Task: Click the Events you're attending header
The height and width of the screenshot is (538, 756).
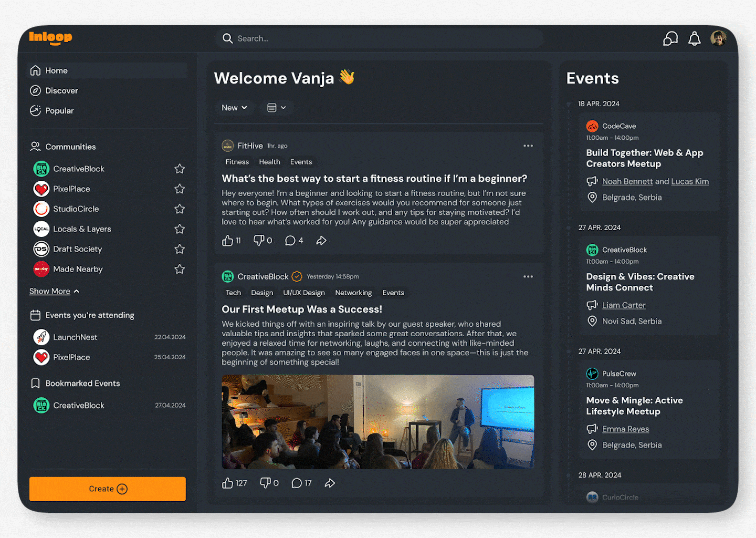Action: pyautogui.click(x=82, y=315)
